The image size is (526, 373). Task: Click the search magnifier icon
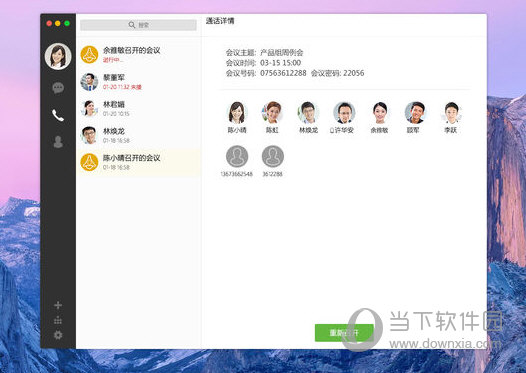pyautogui.click(x=132, y=25)
